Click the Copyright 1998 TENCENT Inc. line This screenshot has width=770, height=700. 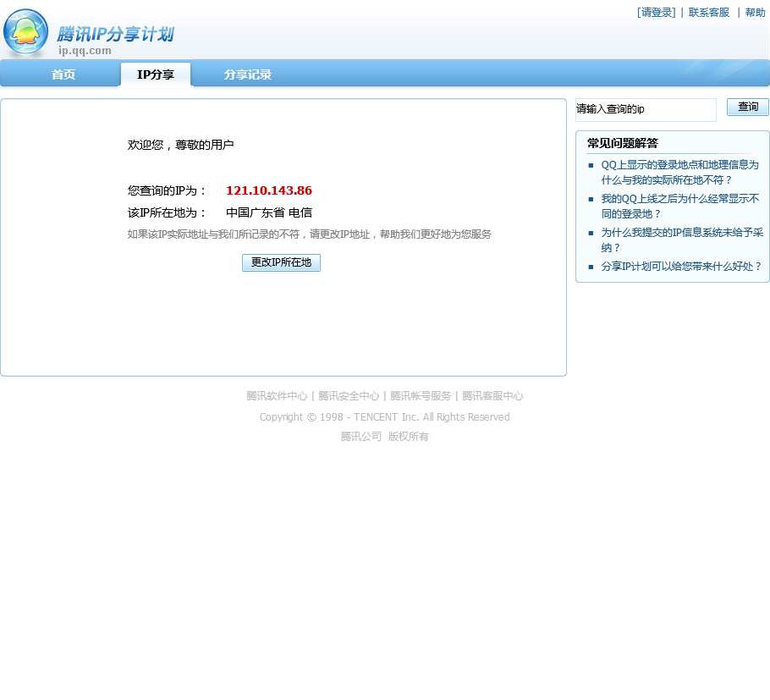[x=384, y=417]
